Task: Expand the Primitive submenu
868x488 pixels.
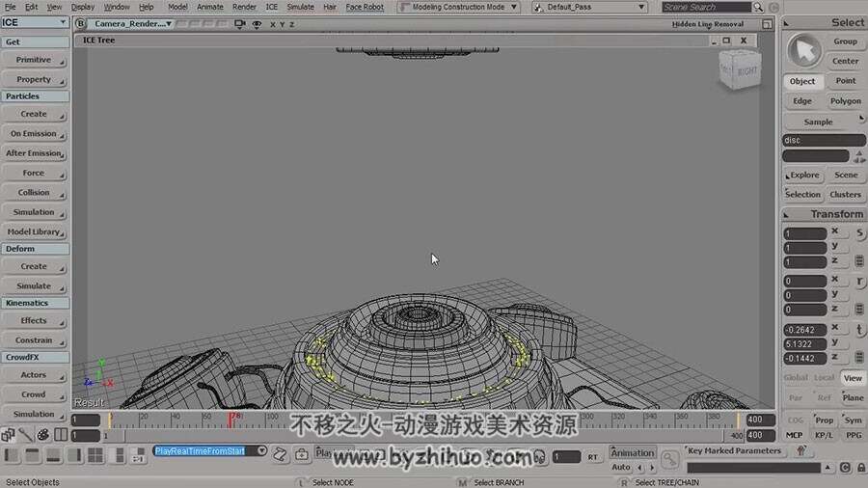Action: [35, 60]
